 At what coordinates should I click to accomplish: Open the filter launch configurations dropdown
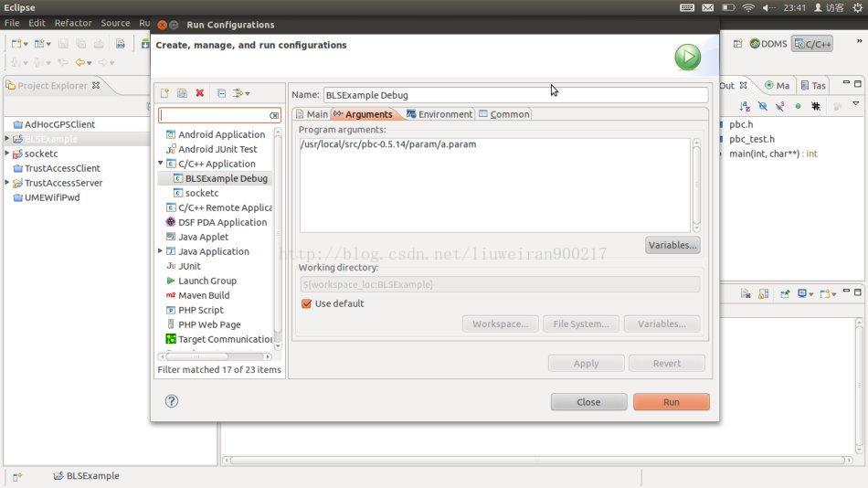pos(241,93)
